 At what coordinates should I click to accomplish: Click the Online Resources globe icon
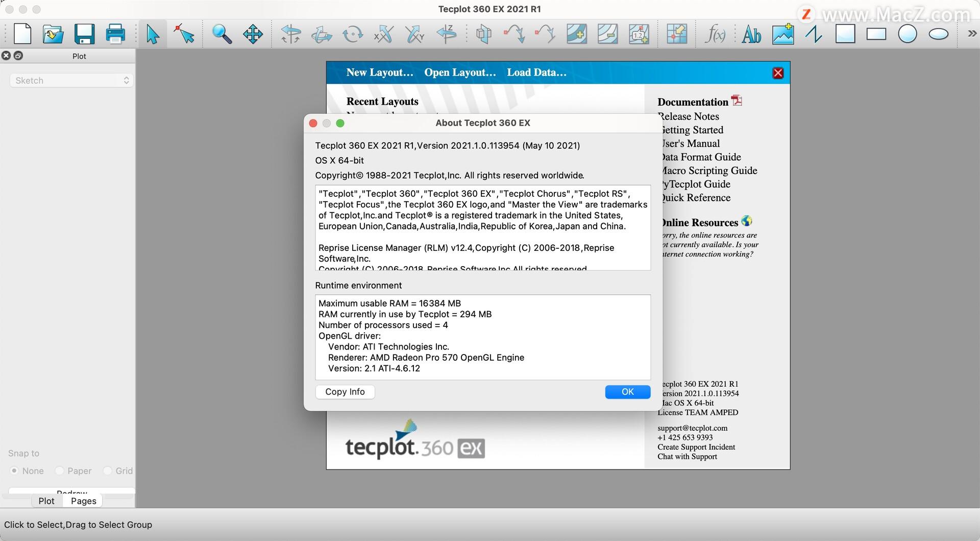point(747,221)
